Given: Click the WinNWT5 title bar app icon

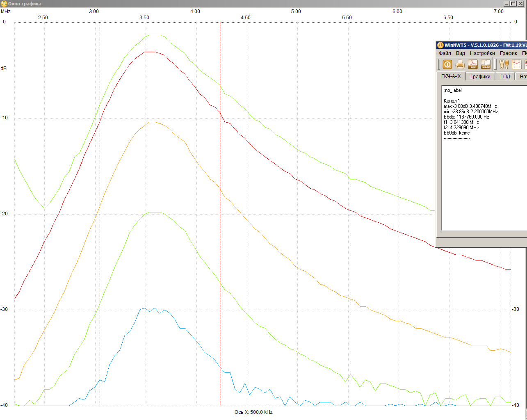Looking at the screenshot, I should 440,45.
